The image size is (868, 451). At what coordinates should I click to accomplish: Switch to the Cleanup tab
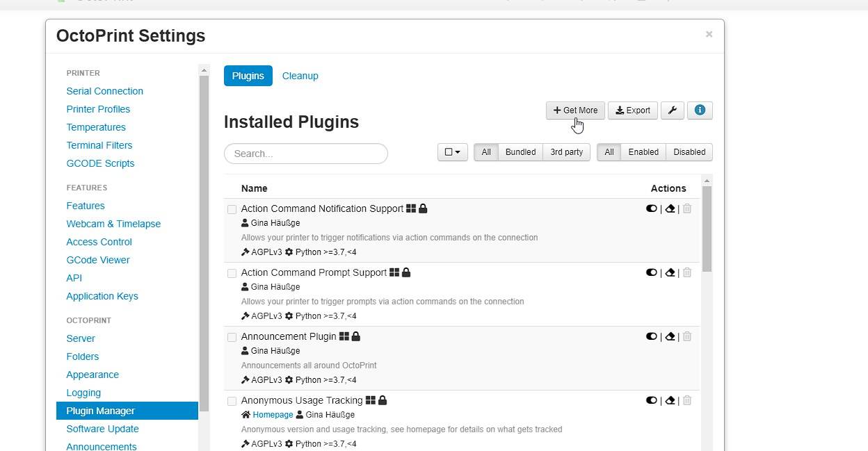pyautogui.click(x=300, y=76)
